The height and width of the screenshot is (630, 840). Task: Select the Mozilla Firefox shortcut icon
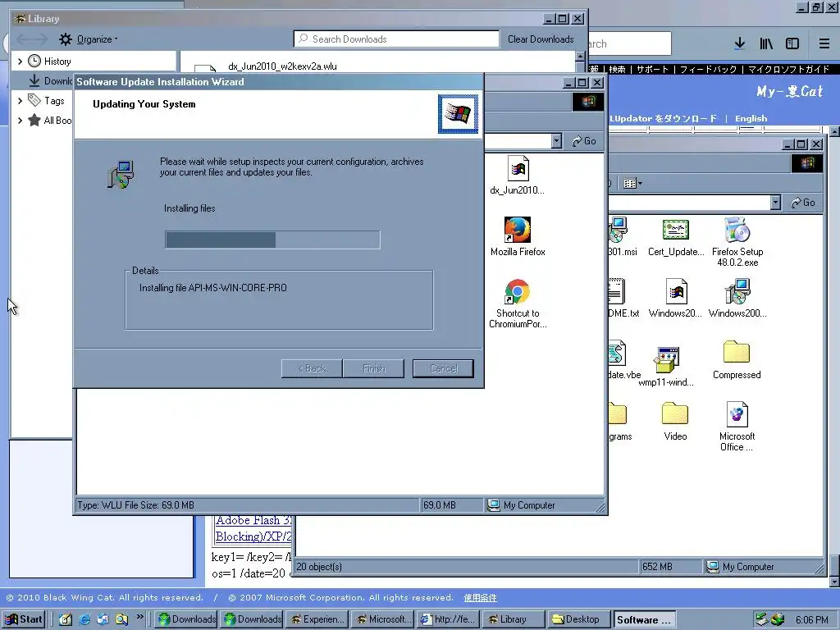pyautogui.click(x=518, y=237)
